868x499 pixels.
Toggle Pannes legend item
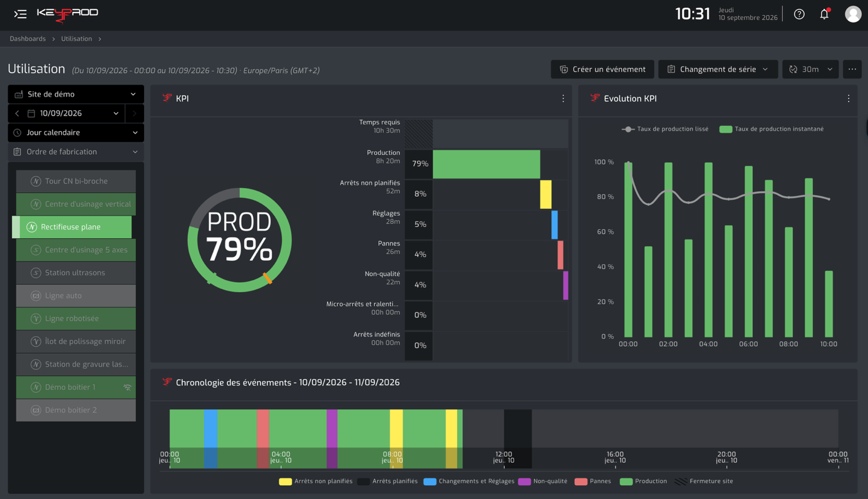(592, 481)
